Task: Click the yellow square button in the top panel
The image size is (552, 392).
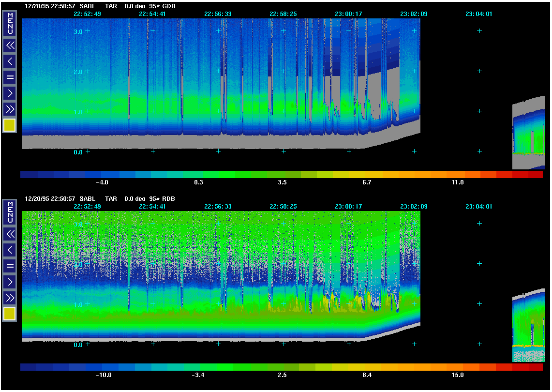Action: [10, 125]
